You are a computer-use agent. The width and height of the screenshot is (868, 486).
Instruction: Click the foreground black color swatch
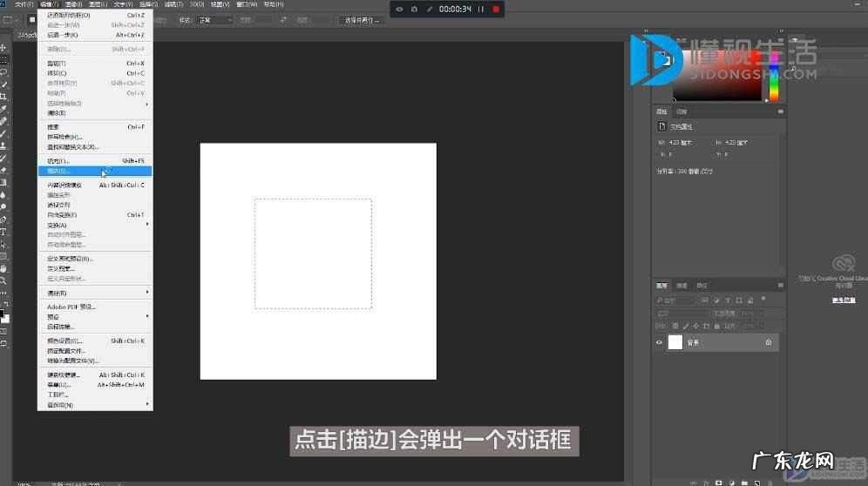click(x=3, y=314)
